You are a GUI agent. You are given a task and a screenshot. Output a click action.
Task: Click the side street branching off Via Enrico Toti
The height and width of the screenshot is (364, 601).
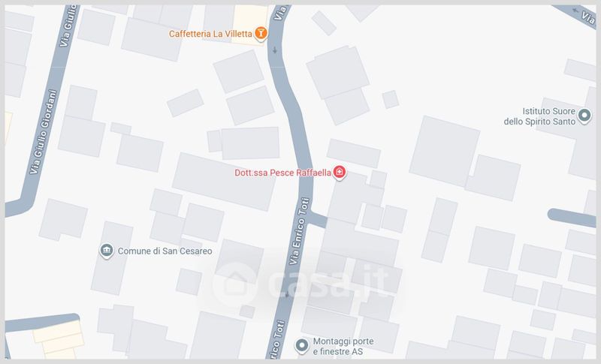pos(319,220)
